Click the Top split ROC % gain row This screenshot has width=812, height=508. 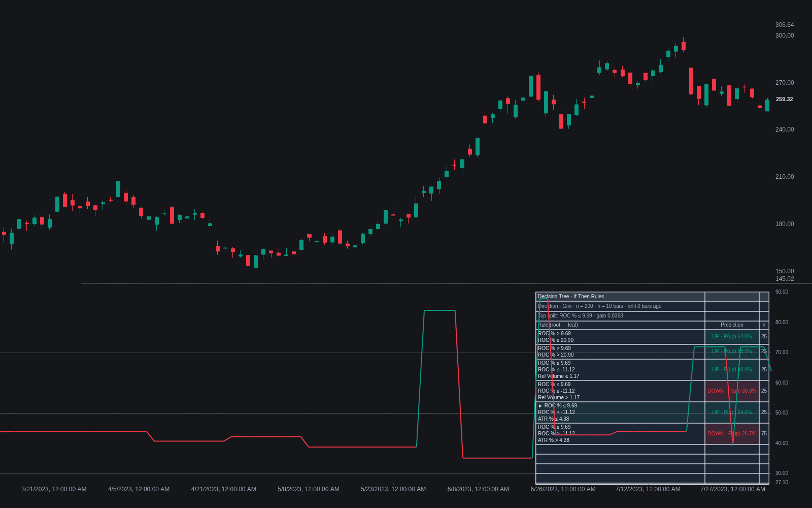620,316
